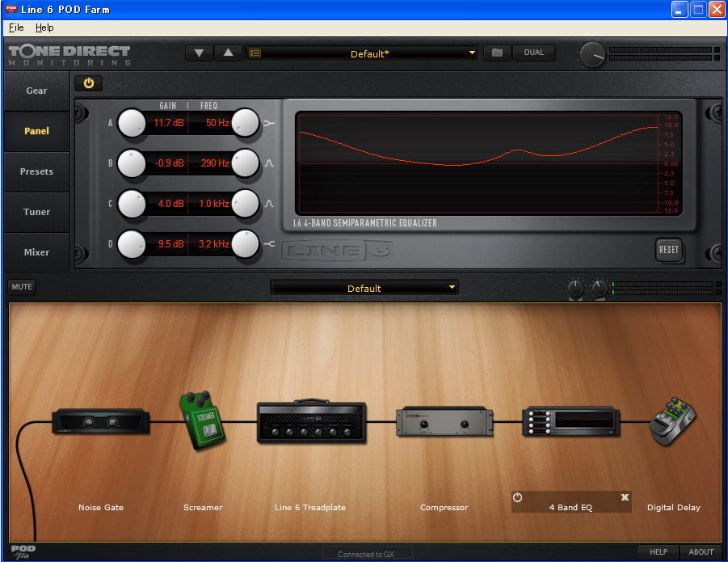Minimize the POD Farm window

(680, 9)
